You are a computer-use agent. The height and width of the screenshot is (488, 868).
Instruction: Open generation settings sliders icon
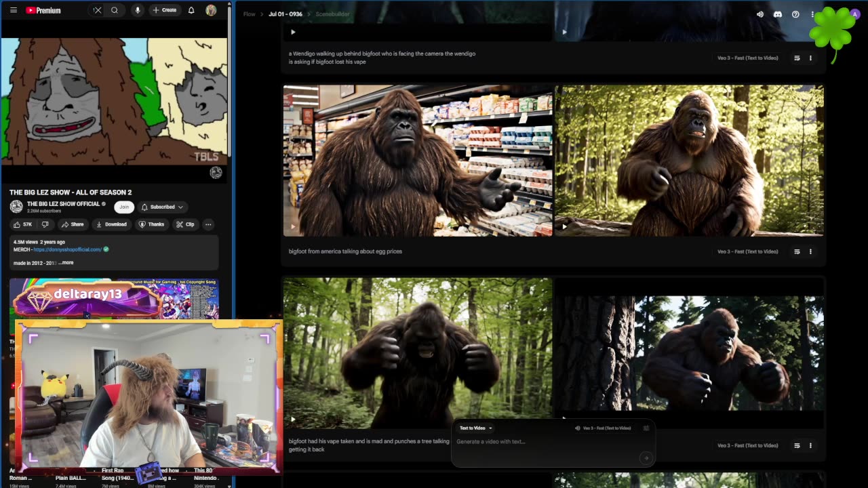click(646, 428)
